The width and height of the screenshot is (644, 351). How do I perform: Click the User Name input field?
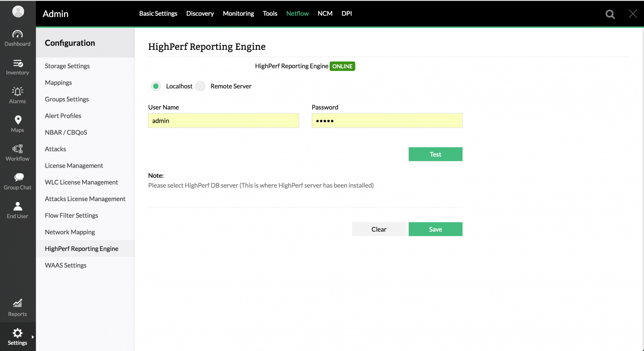click(223, 121)
